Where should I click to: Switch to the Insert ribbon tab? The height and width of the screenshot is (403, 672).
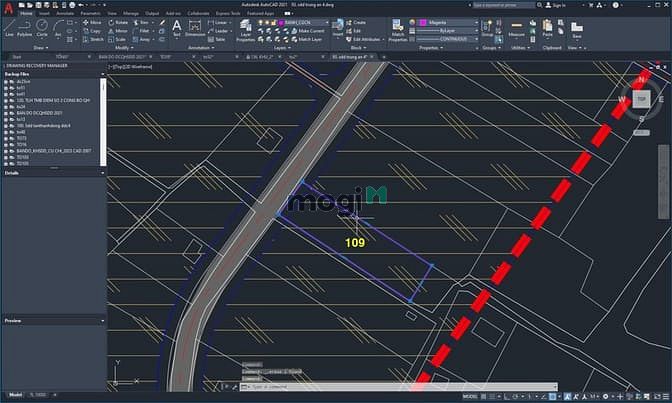(x=44, y=13)
